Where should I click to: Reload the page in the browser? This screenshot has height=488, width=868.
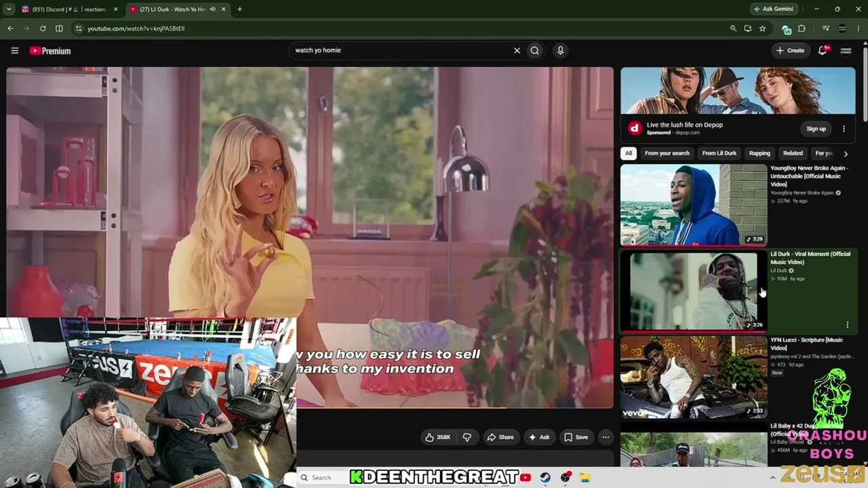[x=43, y=28]
